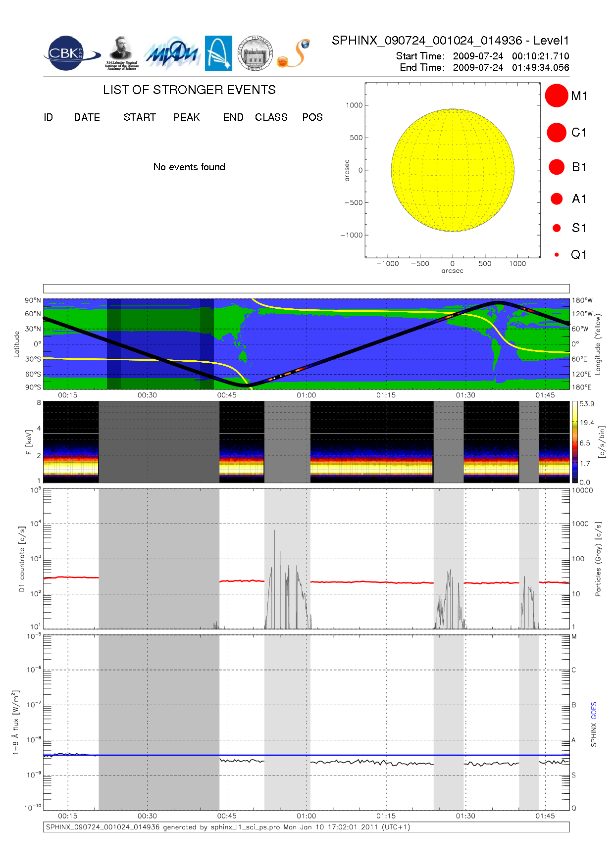
Task: Click the S1 red circle legend marker
Action: 557,228
